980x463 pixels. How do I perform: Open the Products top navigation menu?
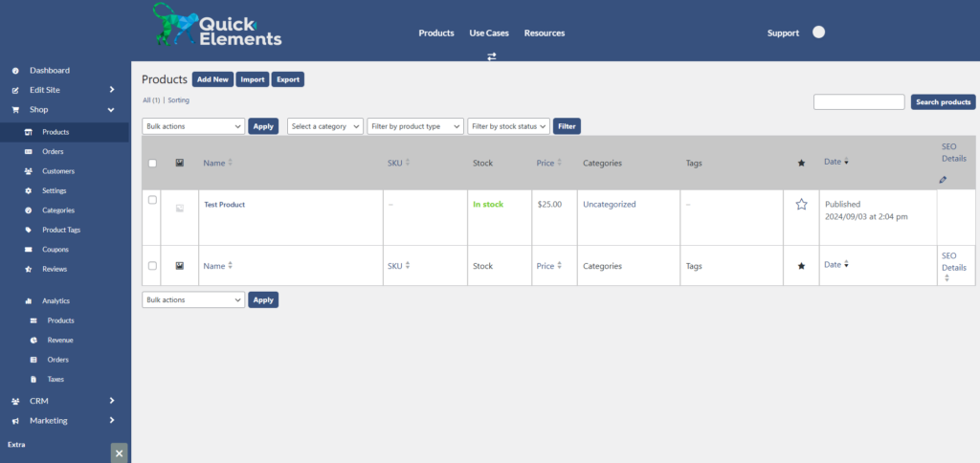click(436, 33)
